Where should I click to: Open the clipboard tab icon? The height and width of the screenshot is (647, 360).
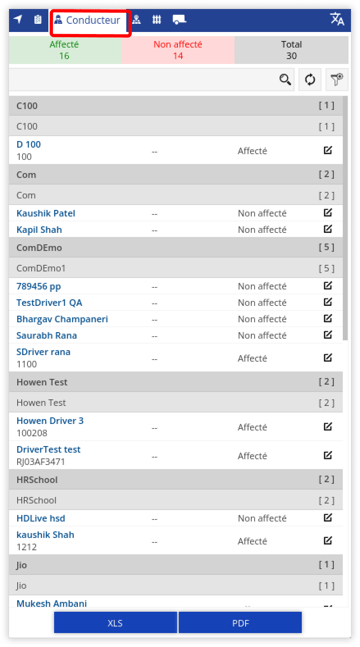pyautogui.click(x=38, y=19)
